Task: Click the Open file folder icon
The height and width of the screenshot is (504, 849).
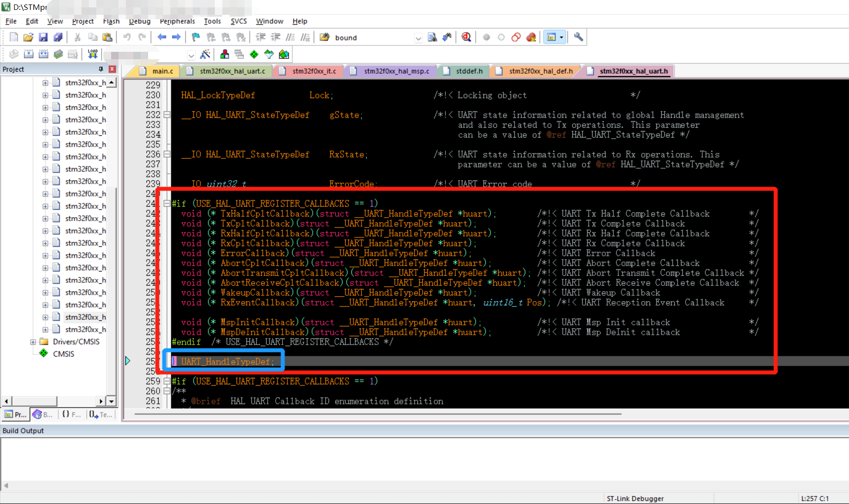Action: 29,37
